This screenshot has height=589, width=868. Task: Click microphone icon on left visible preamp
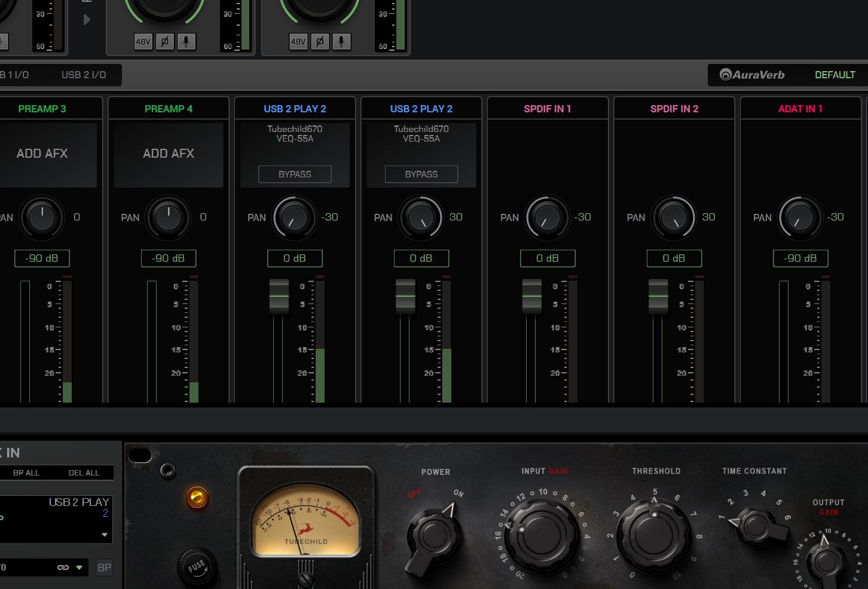click(x=186, y=41)
